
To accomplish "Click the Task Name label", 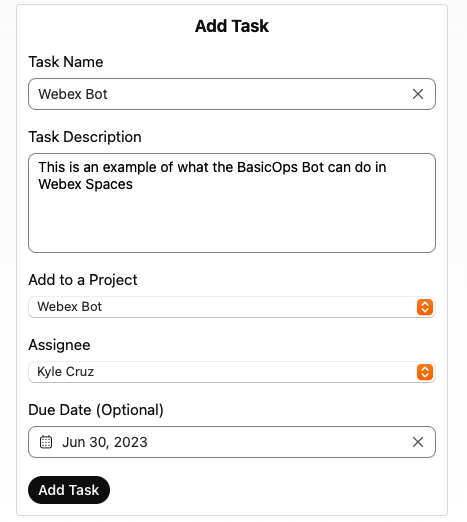I will click(x=66, y=62).
